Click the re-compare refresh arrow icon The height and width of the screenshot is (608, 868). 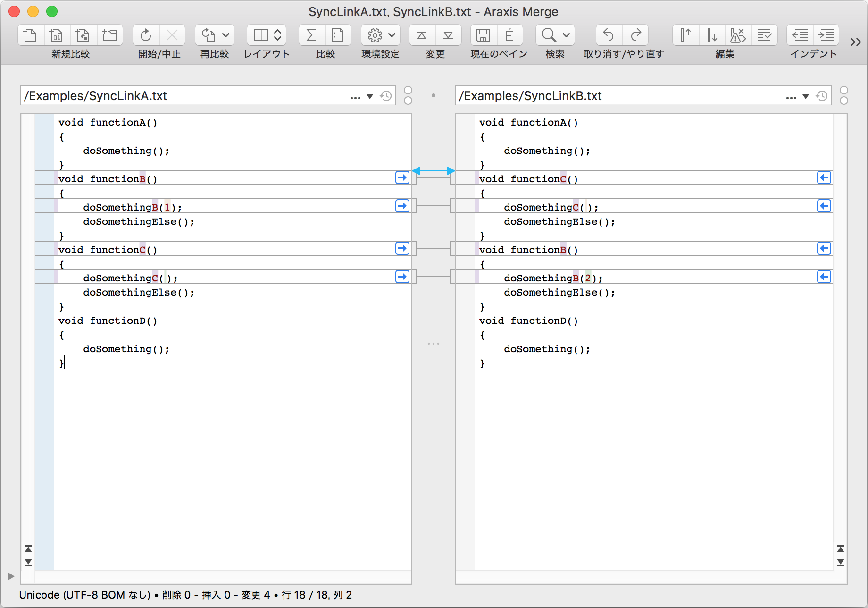[x=208, y=35]
